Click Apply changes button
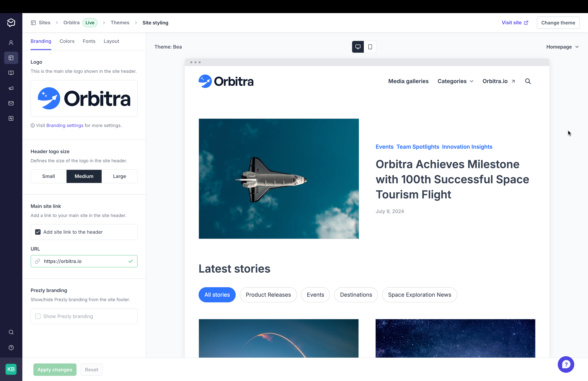This screenshot has width=588, height=381. point(55,369)
